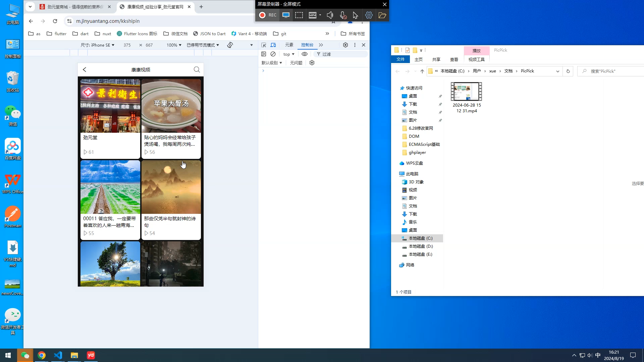Image resolution: width=644 pixels, height=362 pixels.
Task: Expand hidden bookmarks chevron
Action: (x=327, y=34)
